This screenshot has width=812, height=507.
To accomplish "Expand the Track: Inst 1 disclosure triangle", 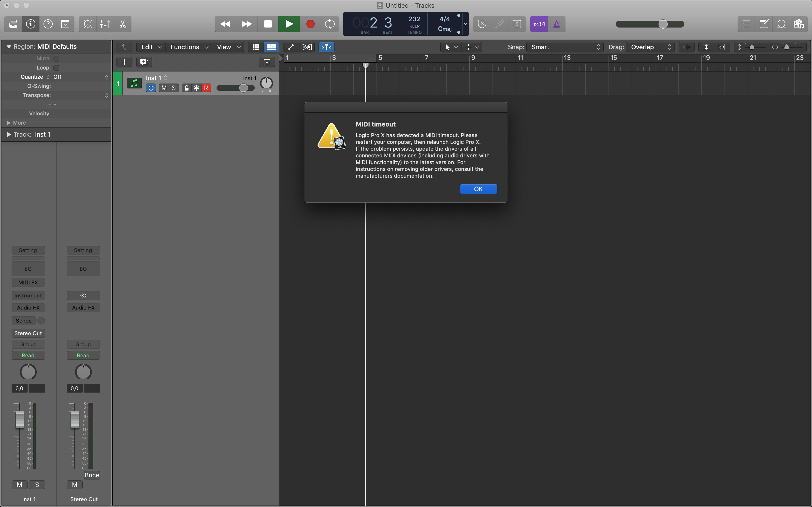I will click(9, 134).
